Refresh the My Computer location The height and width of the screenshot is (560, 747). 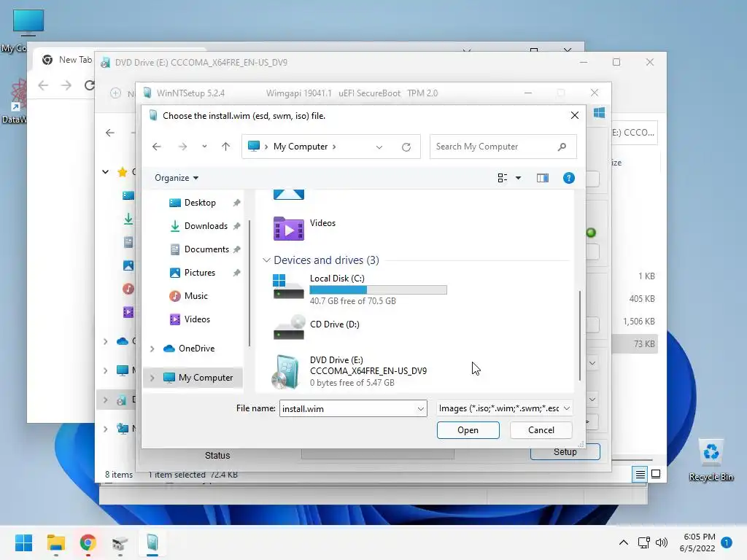tap(406, 147)
